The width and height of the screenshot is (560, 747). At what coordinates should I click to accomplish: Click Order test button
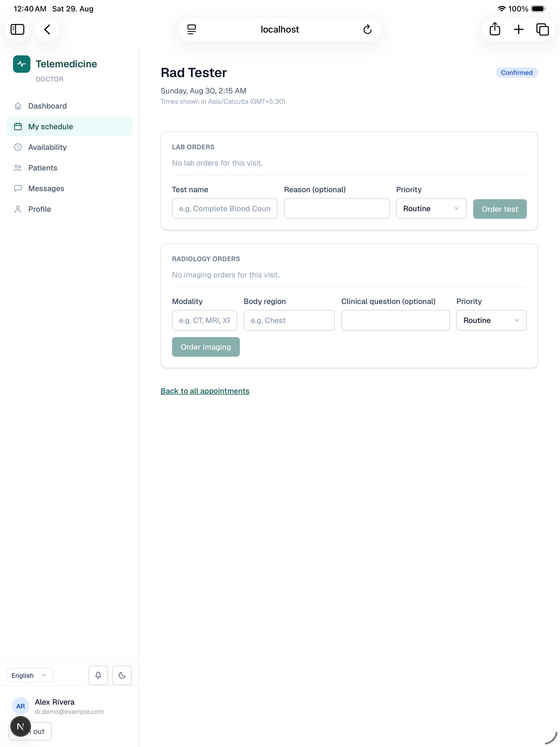click(x=499, y=209)
